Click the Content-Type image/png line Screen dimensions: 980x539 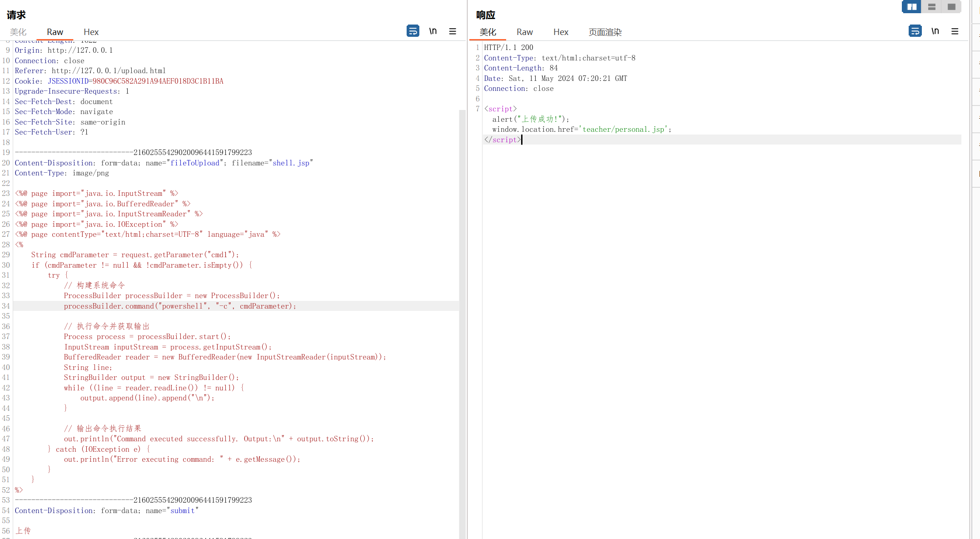62,173
